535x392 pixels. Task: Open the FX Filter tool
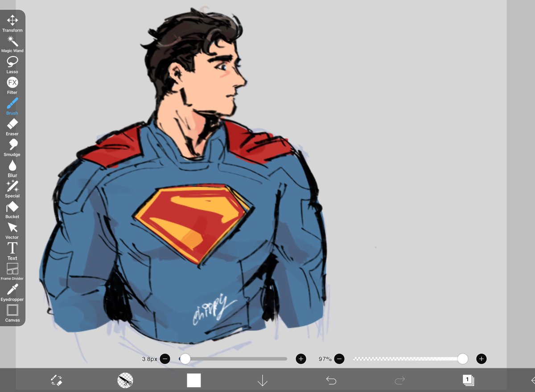[12, 86]
